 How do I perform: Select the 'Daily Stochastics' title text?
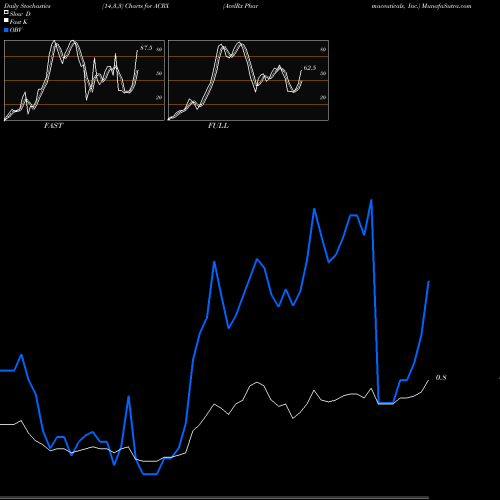tap(27, 6)
